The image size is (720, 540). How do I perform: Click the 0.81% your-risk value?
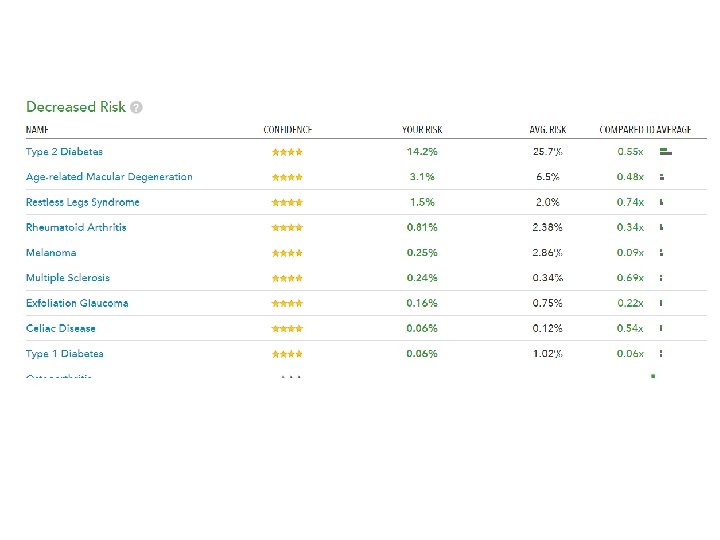422,227
